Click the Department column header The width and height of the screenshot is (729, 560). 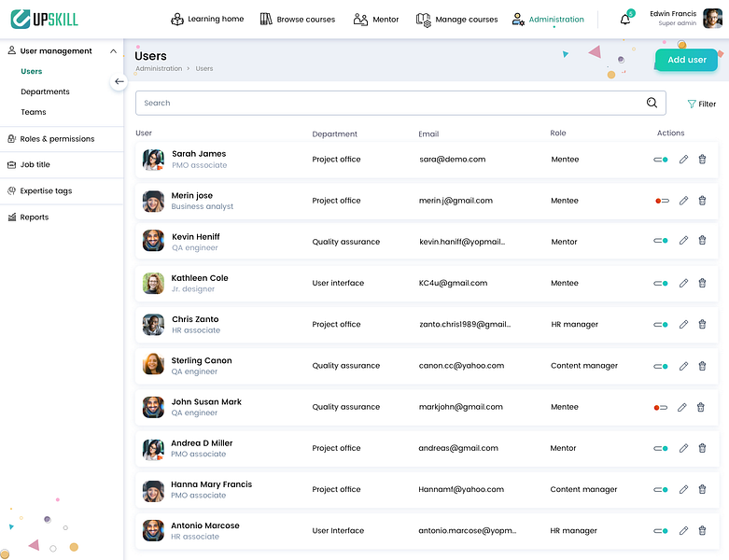334,133
